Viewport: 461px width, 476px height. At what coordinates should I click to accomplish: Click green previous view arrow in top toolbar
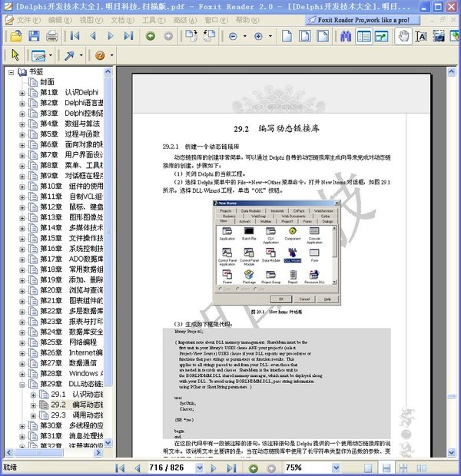151,36
